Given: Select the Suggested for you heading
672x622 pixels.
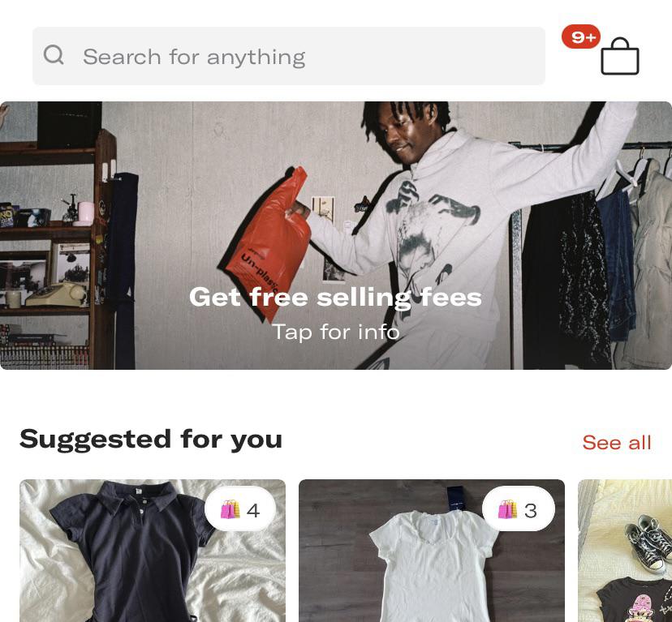Looking at the screenshot, I should [x=151, y=440].
